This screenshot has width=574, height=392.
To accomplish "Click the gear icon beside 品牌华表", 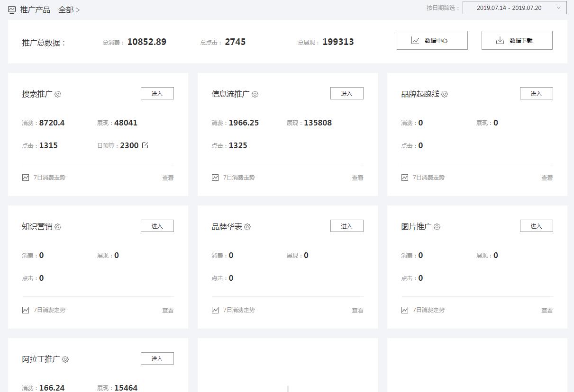I will pyautogui.click(x=247, y=227).
